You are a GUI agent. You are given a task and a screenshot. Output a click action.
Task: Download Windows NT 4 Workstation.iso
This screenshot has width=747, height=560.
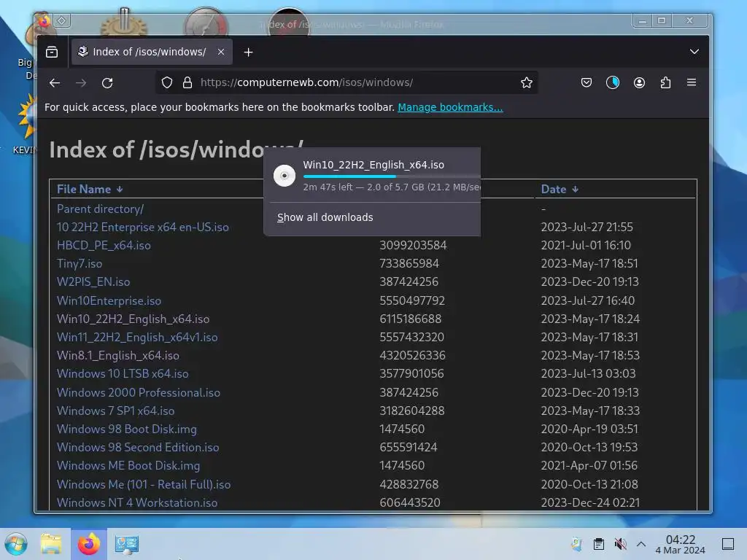coord(136,503)
